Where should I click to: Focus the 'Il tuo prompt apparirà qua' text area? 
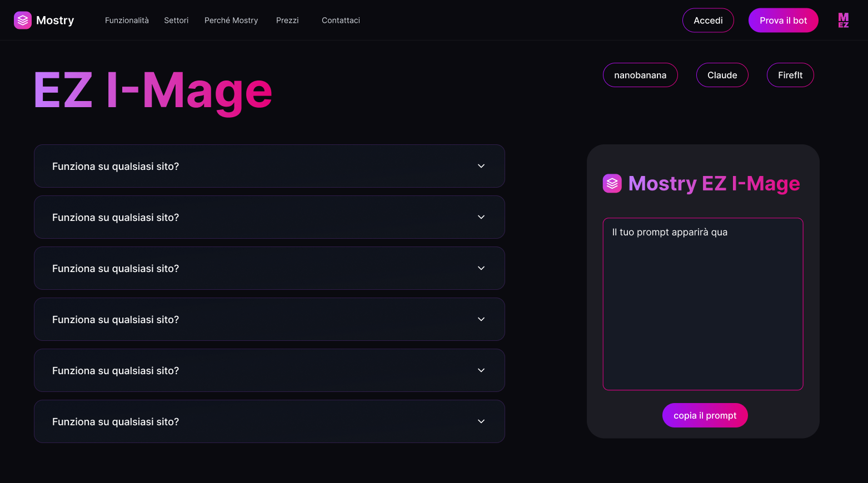tap(703, 304)
